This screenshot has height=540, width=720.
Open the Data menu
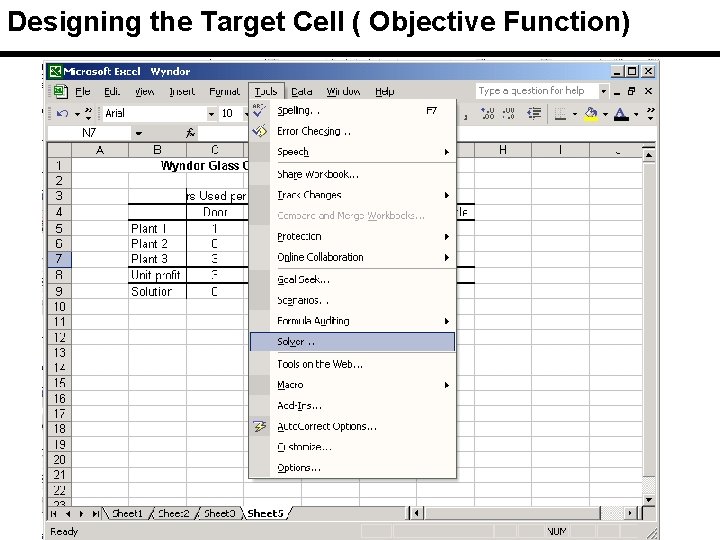tap(302, 92)
